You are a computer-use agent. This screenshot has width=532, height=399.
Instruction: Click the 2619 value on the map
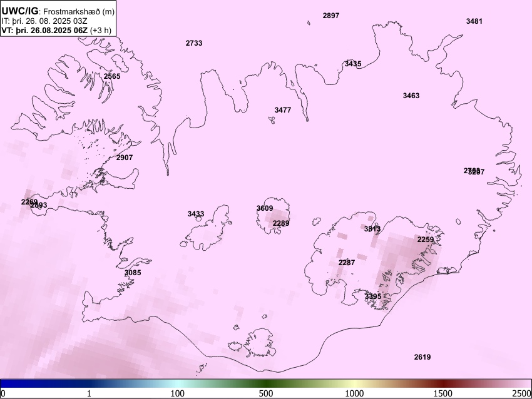tap(422, 357)
